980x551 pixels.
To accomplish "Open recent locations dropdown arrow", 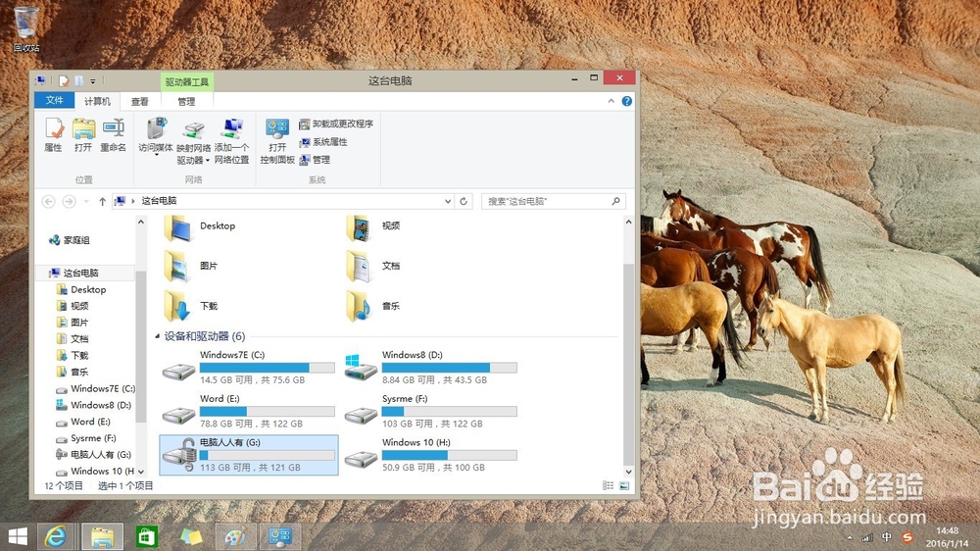I will [86, 201].
